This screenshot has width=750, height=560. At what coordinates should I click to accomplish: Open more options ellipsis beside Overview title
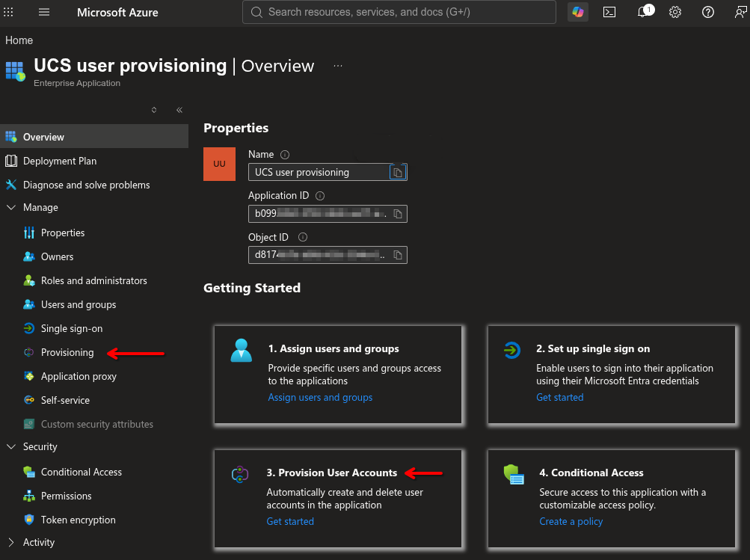(338, 66)
